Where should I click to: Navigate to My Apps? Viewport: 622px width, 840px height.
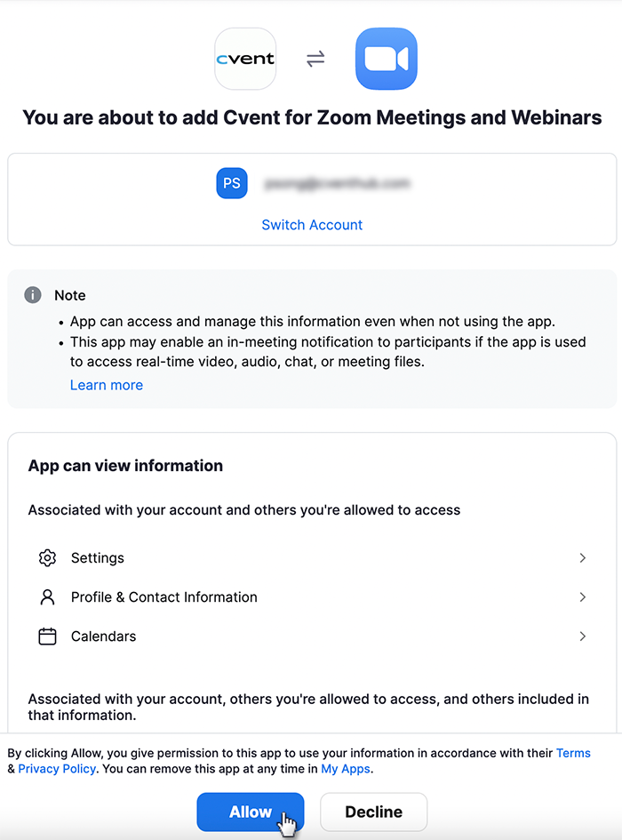click(345, 769)
